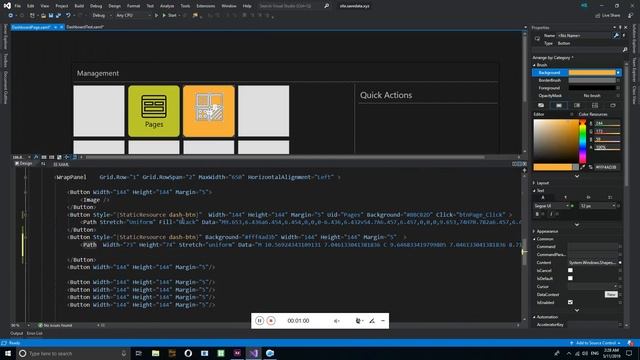Image resolution: width=640 pixels, height=360 pixels.
Task: Click the A alpha value 100% field
Action: [x=607, y=147]
